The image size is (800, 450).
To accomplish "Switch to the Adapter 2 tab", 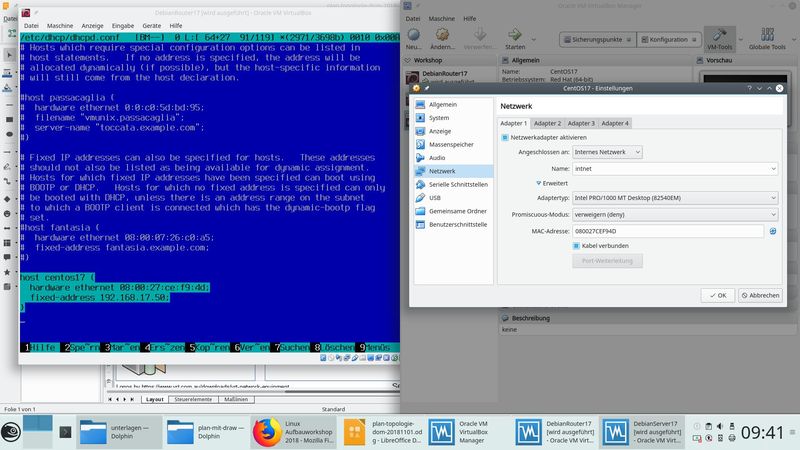I will tap(547, 123).
